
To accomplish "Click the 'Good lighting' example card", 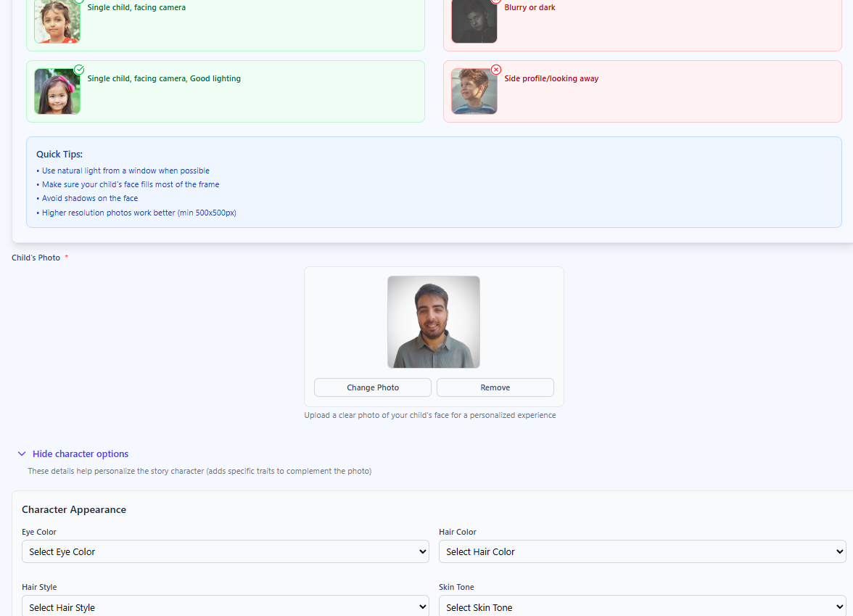I will [225, 91].
